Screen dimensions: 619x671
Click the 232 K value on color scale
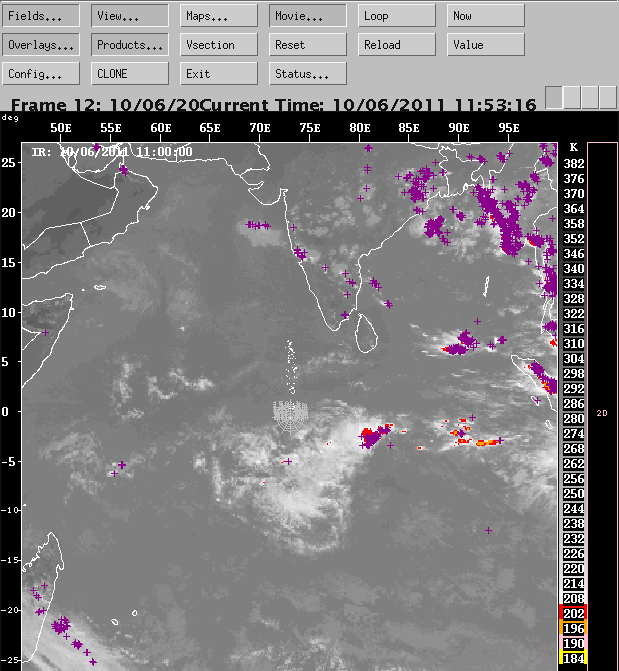click(x=574, y=539)
